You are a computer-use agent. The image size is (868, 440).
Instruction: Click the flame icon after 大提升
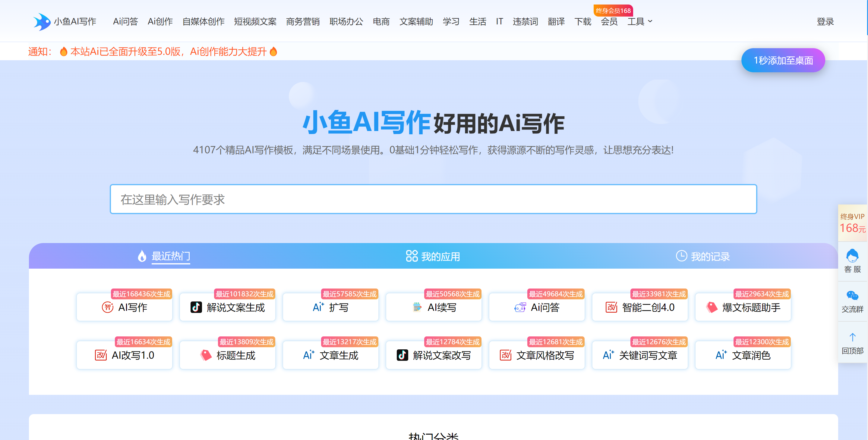(274, 51)
